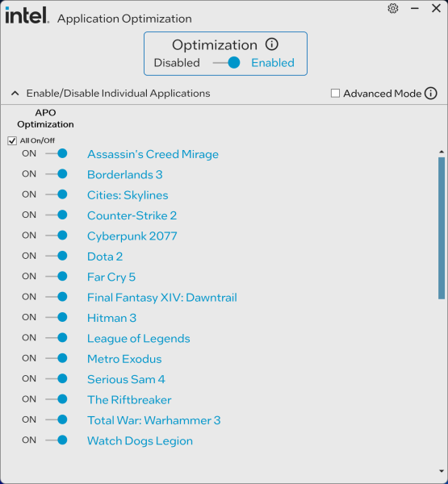Viewport: 448px width, 484px height.
Task: Toggle APO switch for Counter-Strike 2
Action: coord(57,215)
